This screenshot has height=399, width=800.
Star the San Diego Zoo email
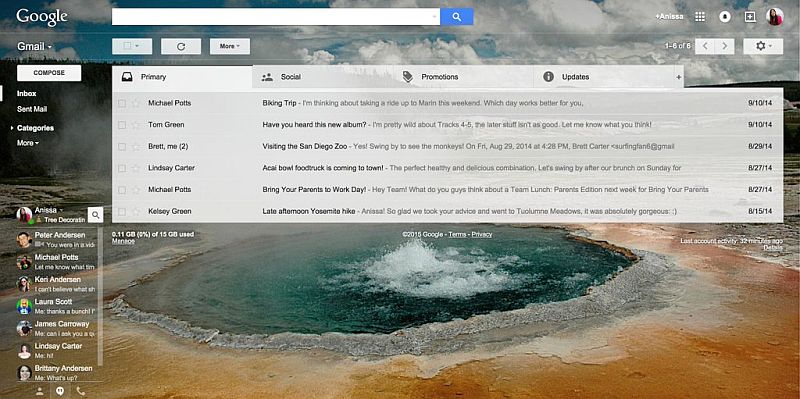coord(136,146)
